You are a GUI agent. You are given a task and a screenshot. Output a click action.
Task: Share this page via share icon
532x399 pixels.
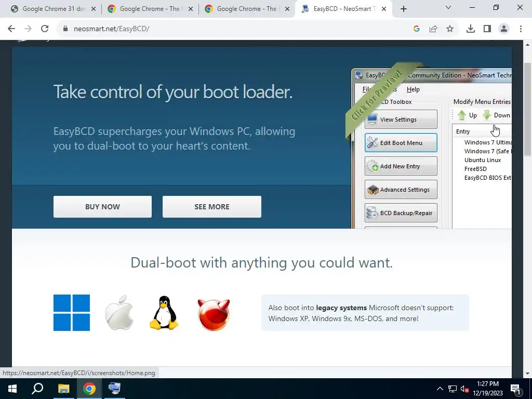(x=433, y=29)
